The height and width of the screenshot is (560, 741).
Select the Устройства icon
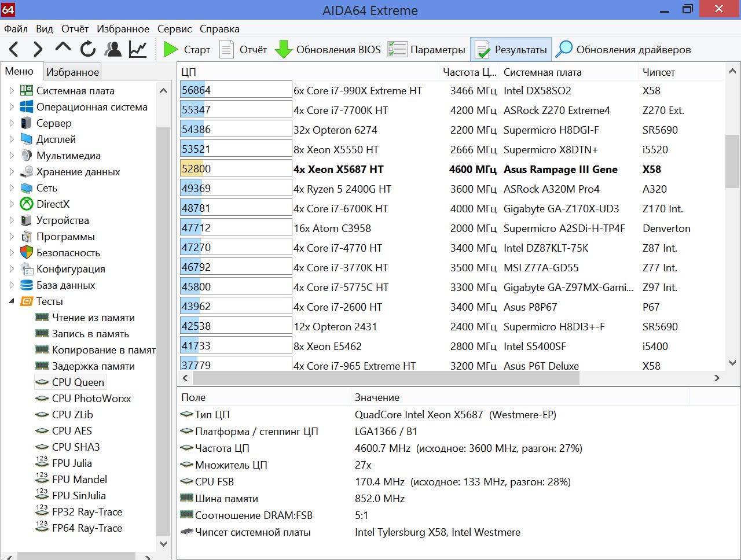pos(27,220)
